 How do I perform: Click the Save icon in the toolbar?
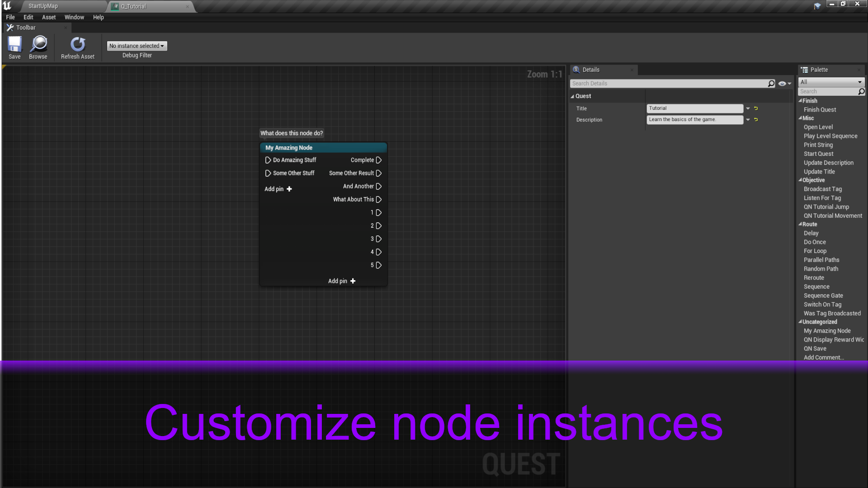(14, 45)
